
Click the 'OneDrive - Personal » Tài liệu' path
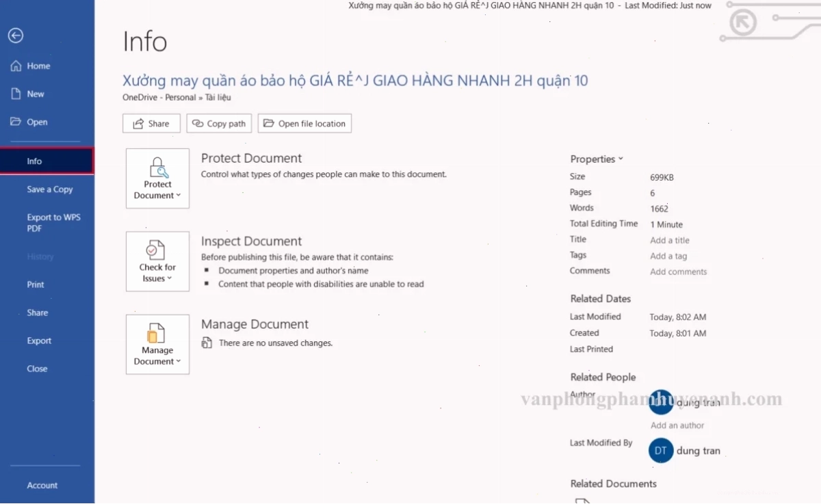(177, 97)
